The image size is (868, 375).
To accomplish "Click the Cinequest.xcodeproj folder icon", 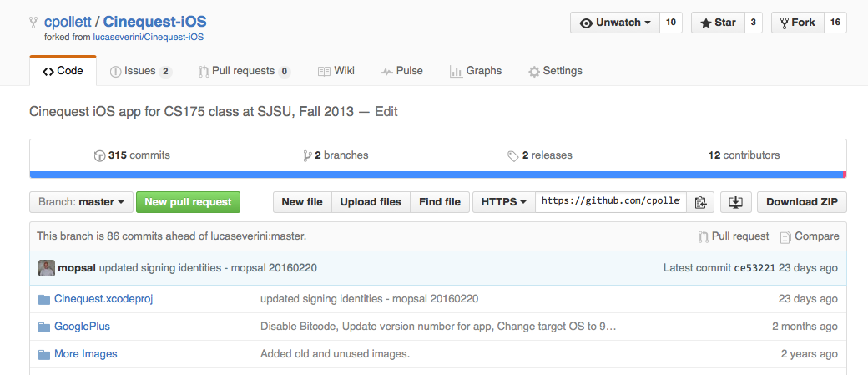I will 44,299.
